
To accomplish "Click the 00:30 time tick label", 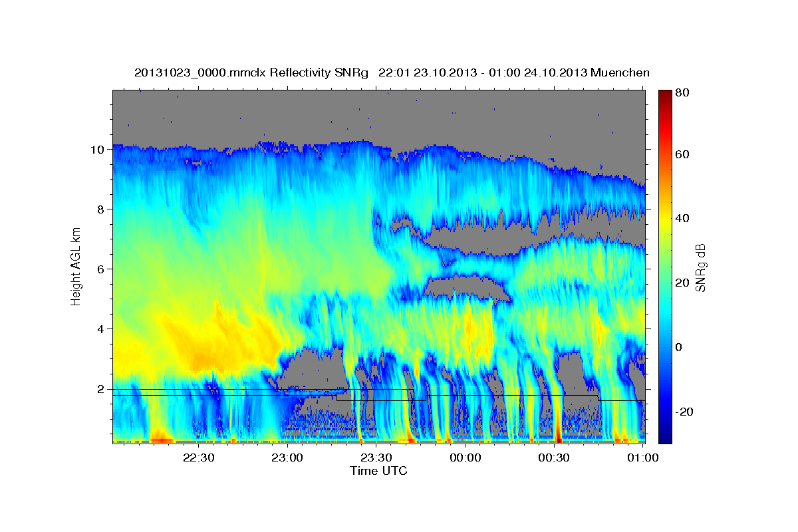I will tap(554, 458).
